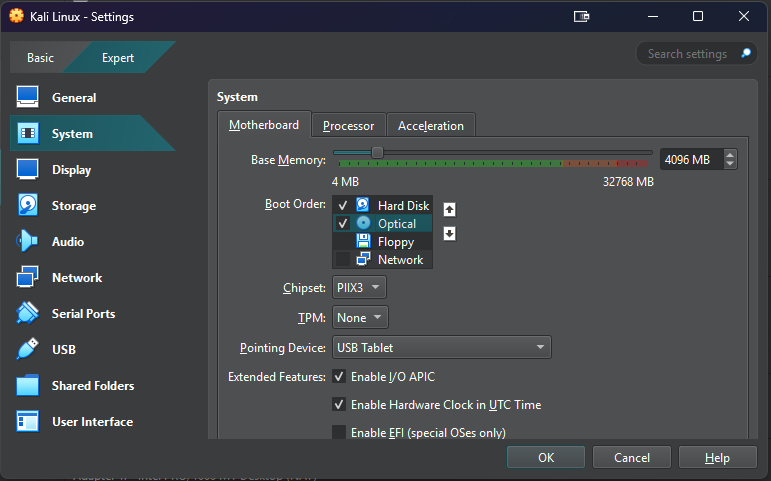Click the search magnifier icon

(746, 53)
